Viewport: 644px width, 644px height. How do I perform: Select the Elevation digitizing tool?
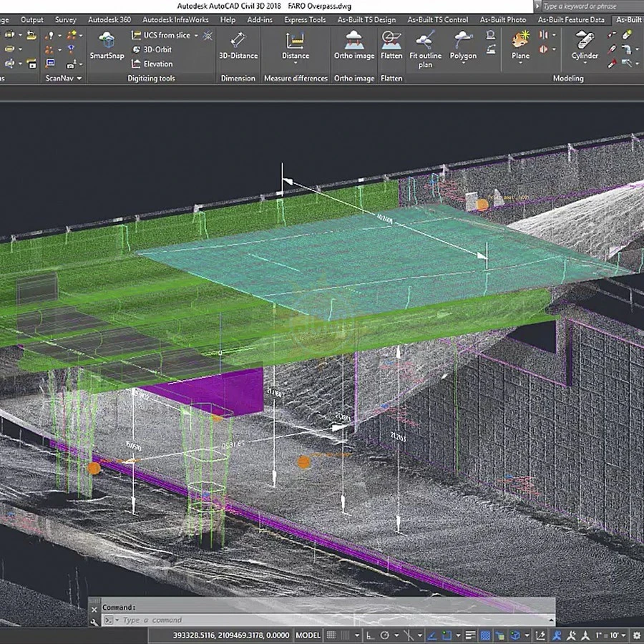152,64
